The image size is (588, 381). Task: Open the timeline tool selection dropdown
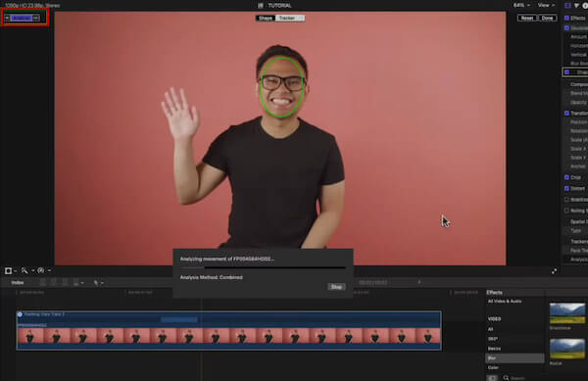pyautogui.click(x=102, y=283)
